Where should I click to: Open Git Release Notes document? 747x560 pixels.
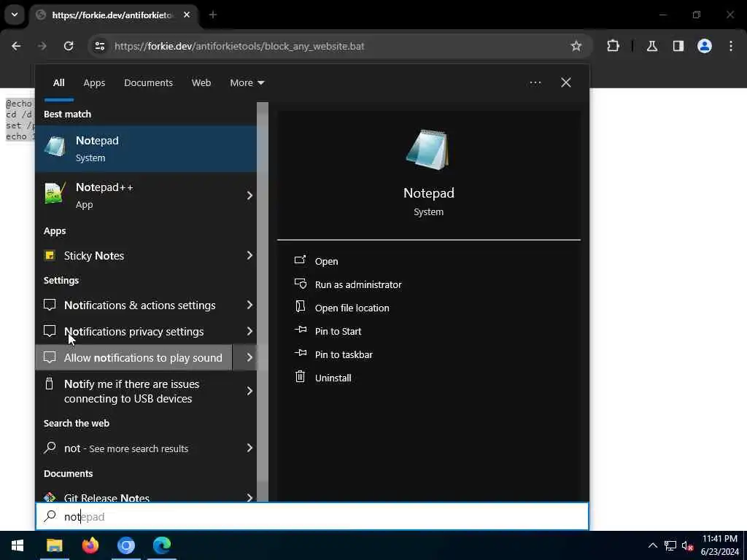click(133, 496)
